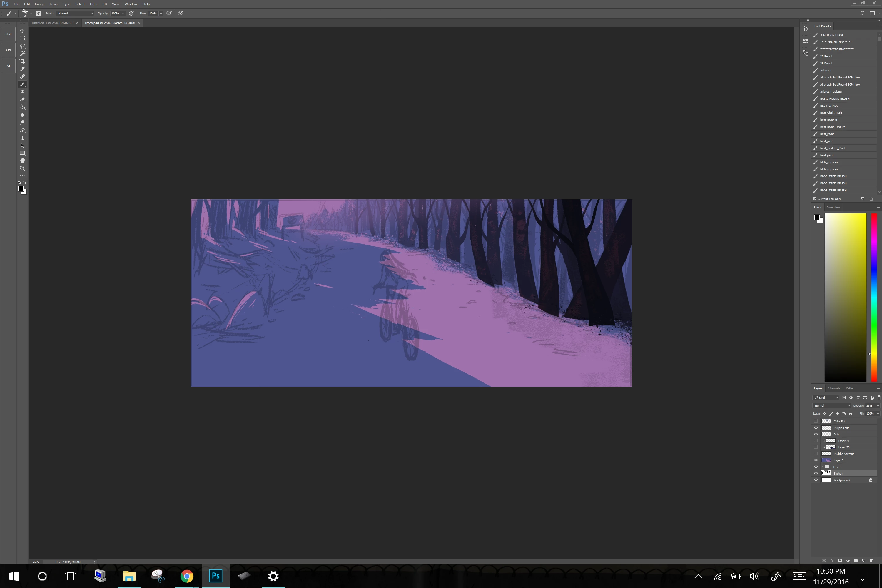Select the BEST_CHALK tool preset
Image resolution: width=882 pixels, height=588 pixels.
(x=829, y=106)
